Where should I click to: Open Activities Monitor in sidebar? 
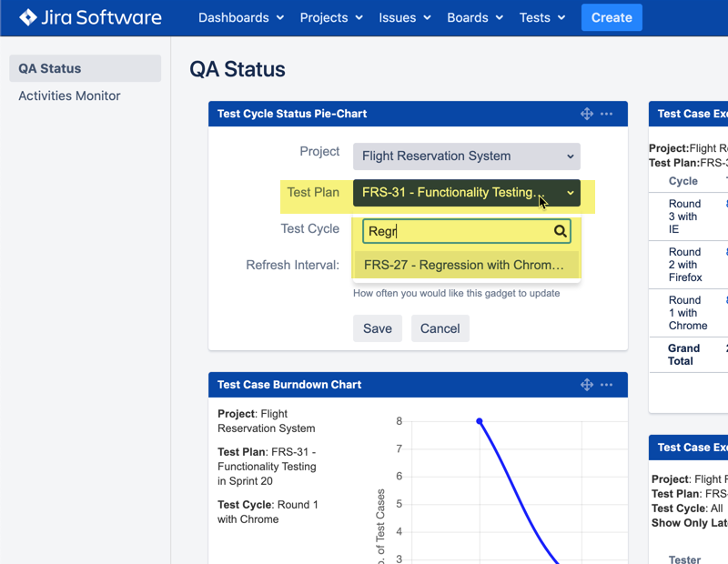pyautogui.click(x=70, y=96)
